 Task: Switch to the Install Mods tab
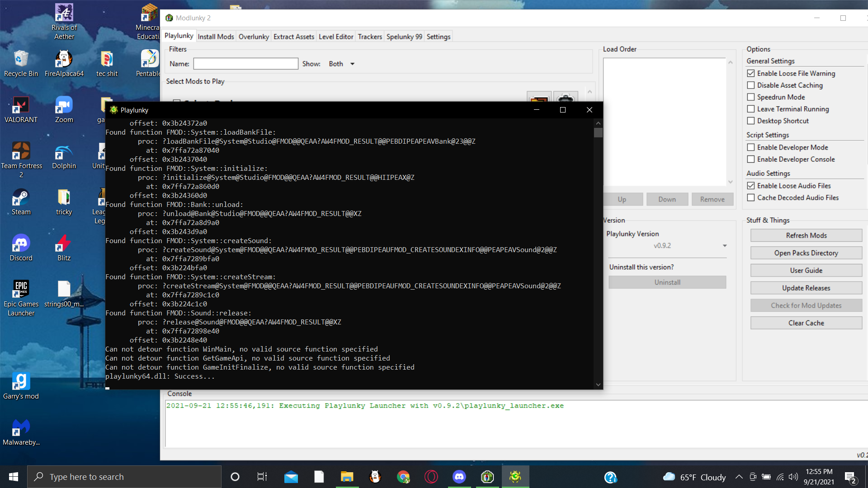(x=216, y=37)
